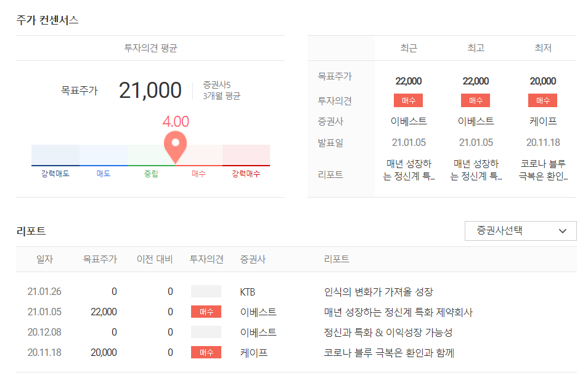Open the 최저 column 코로나 블루 report
This screenshot has height=375, width=588.
click(543, 170)
